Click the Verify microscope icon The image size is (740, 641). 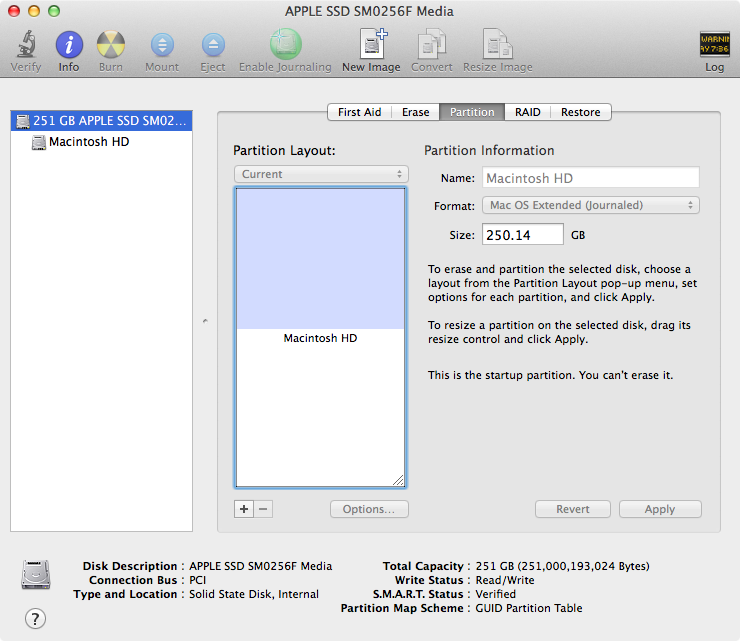(x=26, y=44)
